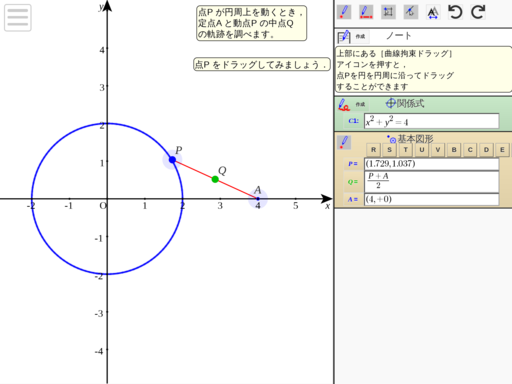Click the 作成 button in 関係式 panel

[360, 105]
